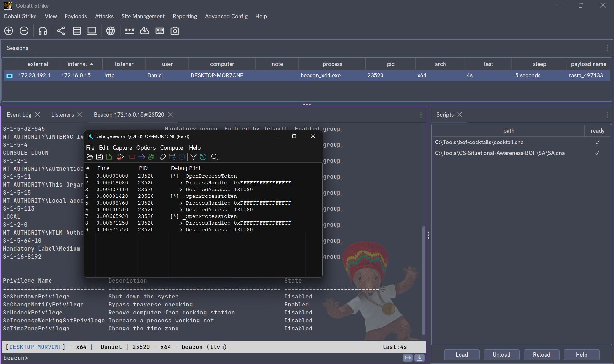Click DebugView history limit icon

click(203, 157)
